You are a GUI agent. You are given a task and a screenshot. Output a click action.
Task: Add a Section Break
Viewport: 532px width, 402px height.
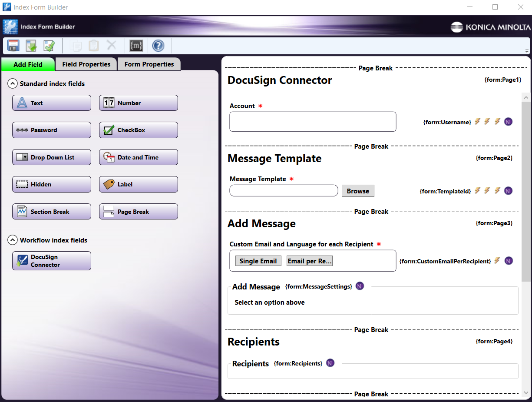click(52, 212)
